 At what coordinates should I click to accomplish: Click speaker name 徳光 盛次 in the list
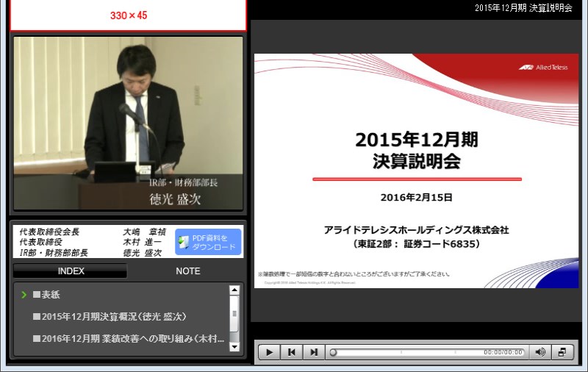coord(143,253)
